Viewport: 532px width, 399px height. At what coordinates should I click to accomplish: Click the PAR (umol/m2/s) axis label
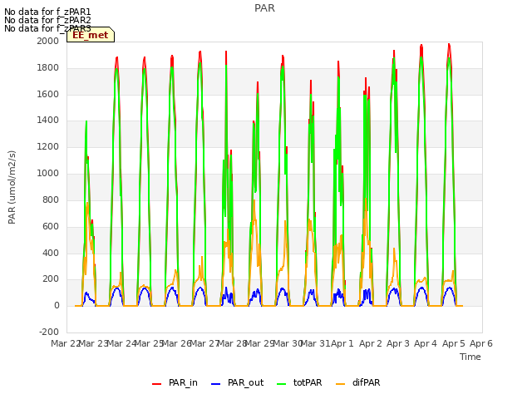click(12, 187)
